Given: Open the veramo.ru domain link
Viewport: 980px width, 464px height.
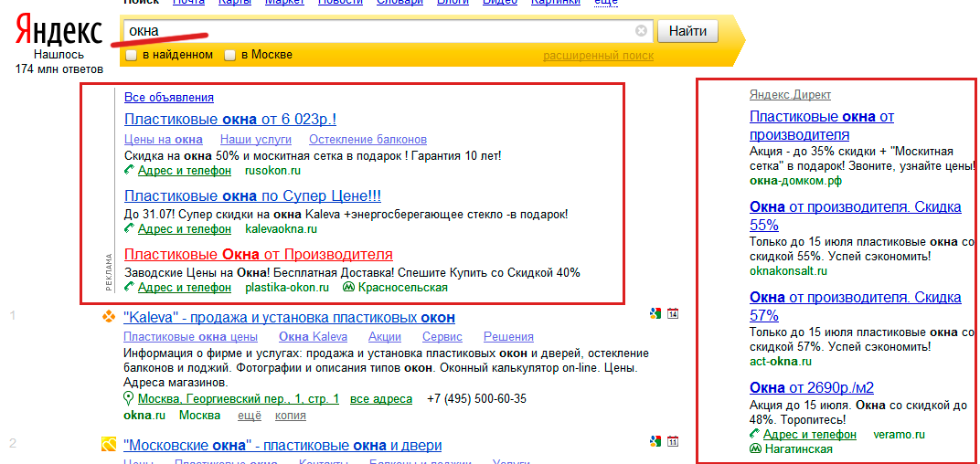Looking at the screenshot, I should click(898, 435).
